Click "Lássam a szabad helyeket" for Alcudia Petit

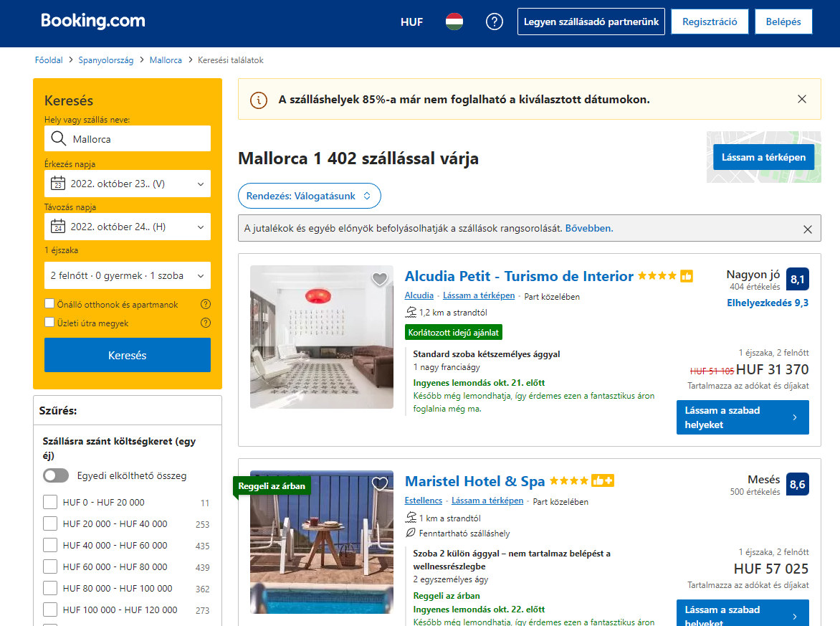coord(743,417)
